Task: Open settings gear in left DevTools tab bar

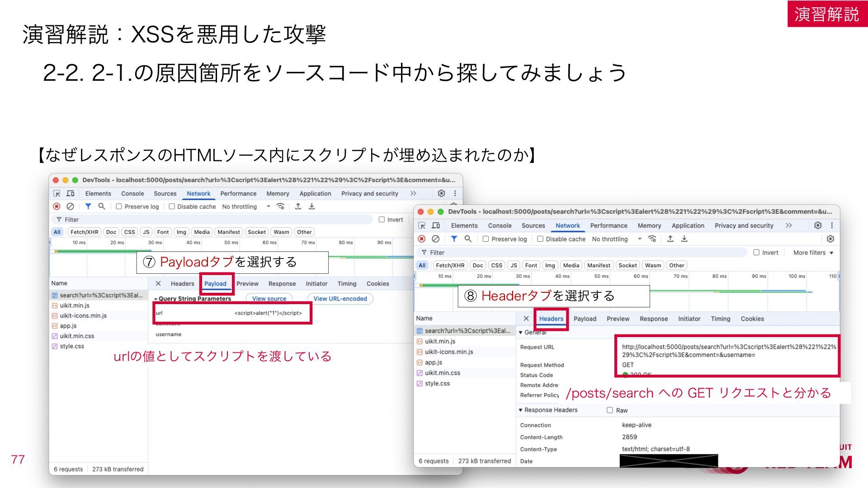Action: [441, 193]
